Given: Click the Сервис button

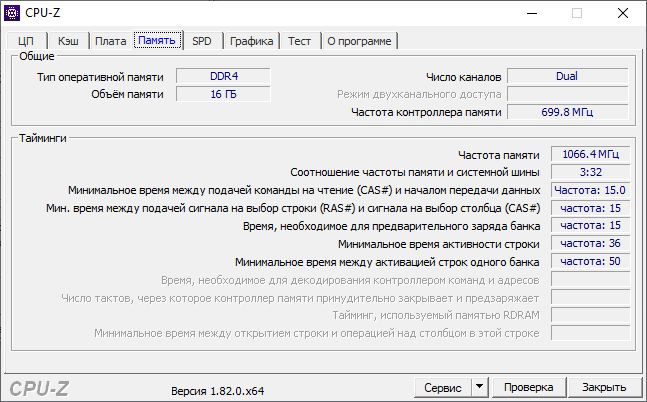Looking at the screenshot, I should [443, 388].
